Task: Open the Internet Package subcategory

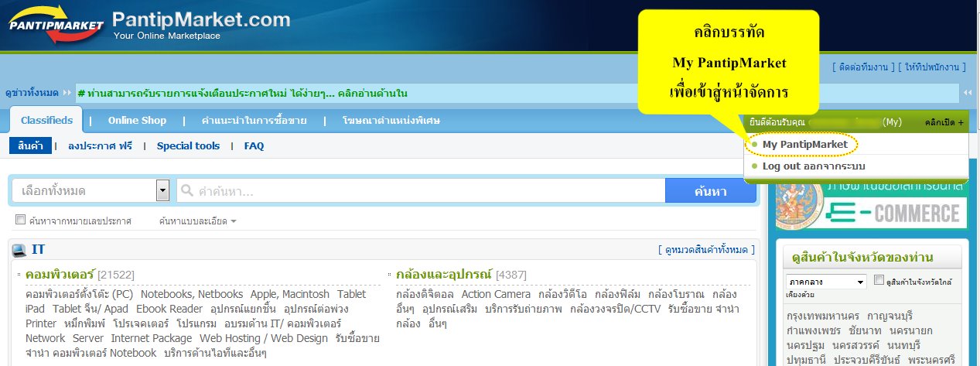Action: click(152, 338)
